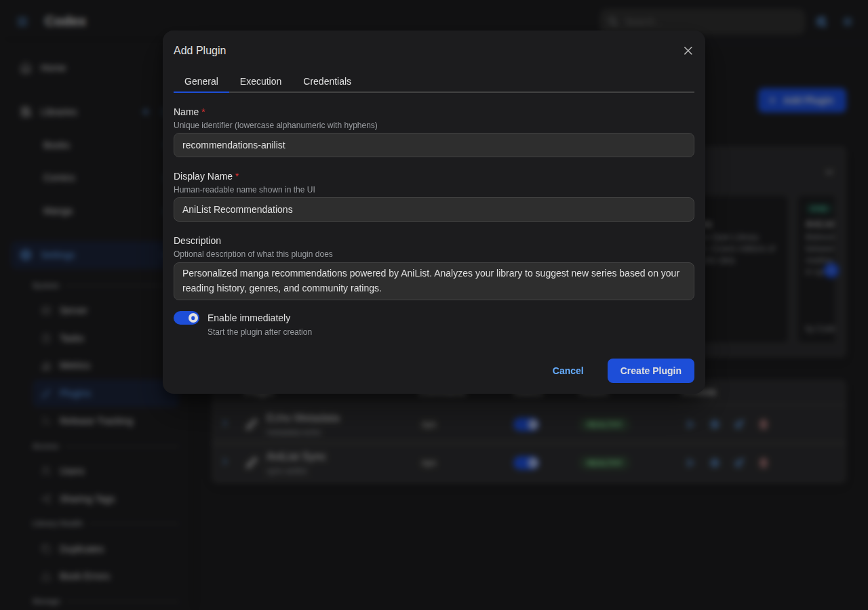The image size is (868, 610).
Task: Open the Credentials tab
Action: (x=327, y=81)
